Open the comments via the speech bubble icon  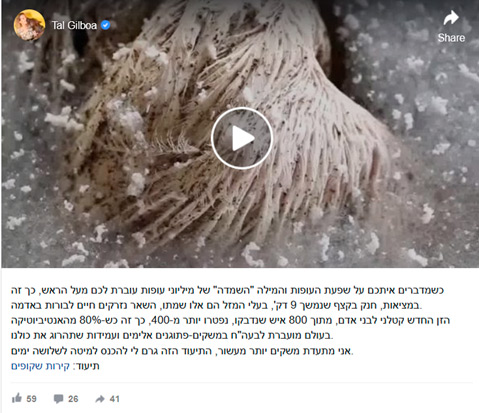point(58,399)
